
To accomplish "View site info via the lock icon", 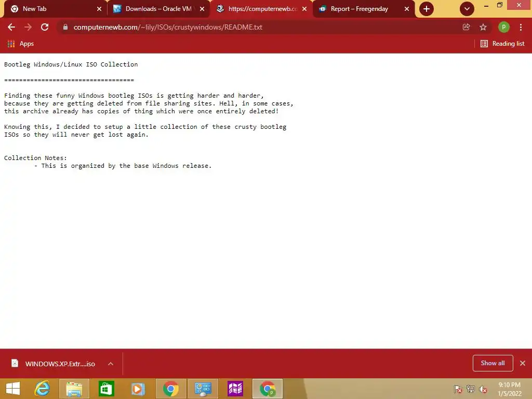I will pyautogui.click(x=65, y=27).
